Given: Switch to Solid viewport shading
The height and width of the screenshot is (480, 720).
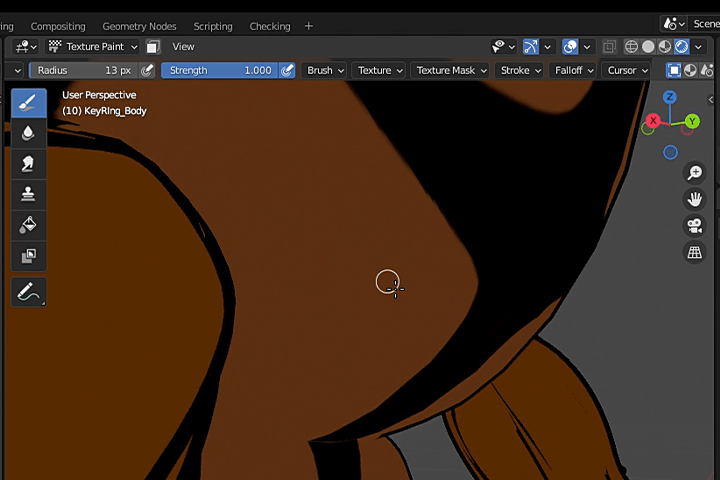Looking at the screenshot, I should coord(648,46).
